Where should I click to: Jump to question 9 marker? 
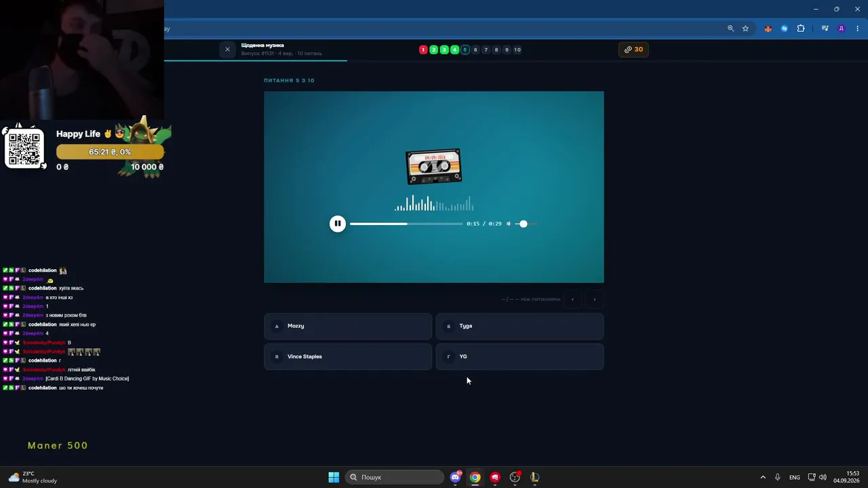[507, 49]
